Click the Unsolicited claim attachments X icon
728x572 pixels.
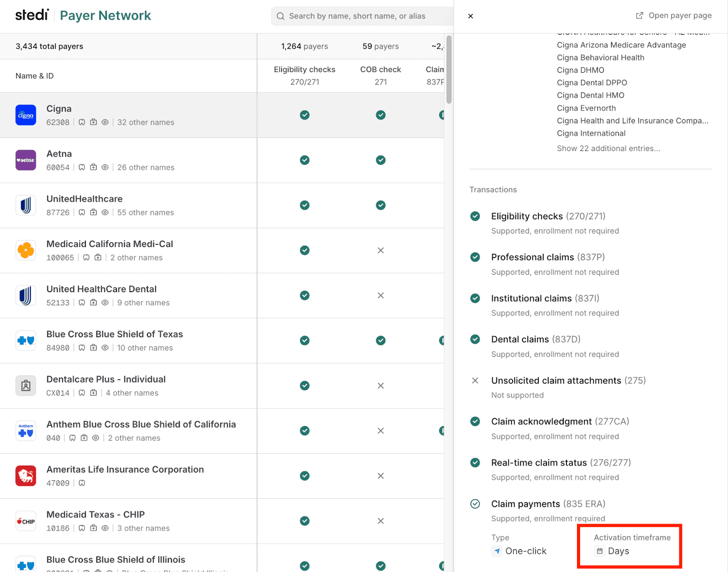(475, 380)
